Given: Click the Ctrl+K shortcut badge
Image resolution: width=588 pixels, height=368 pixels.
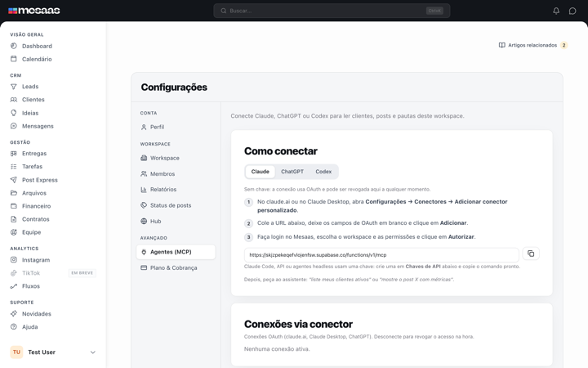Looking at the screenshot, I should pos(434,11).
